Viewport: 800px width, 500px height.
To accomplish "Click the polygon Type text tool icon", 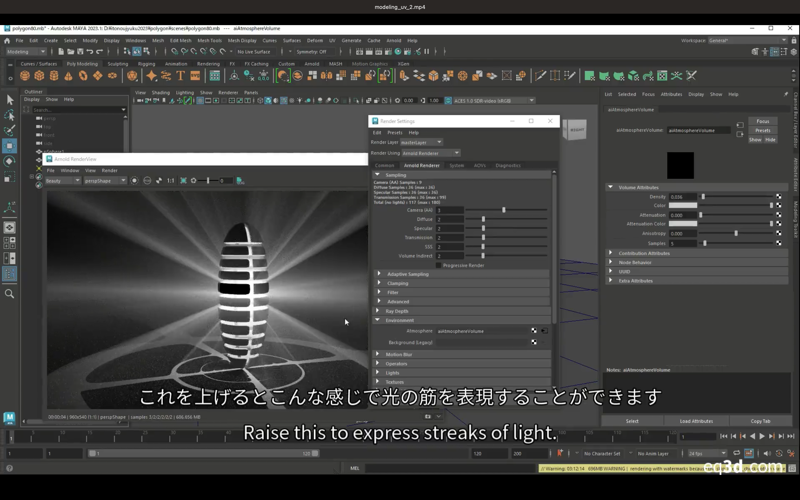I will click(x=181, y=75).
